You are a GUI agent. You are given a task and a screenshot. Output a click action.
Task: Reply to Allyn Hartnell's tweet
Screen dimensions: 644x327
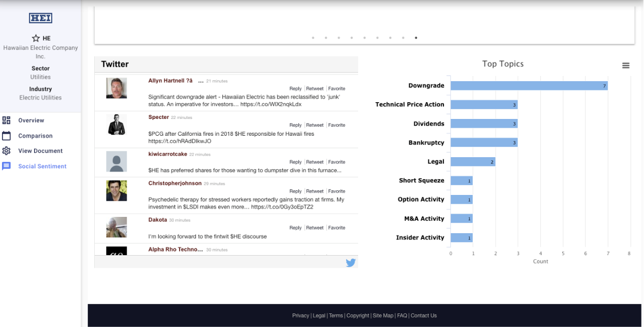[295, 89]
